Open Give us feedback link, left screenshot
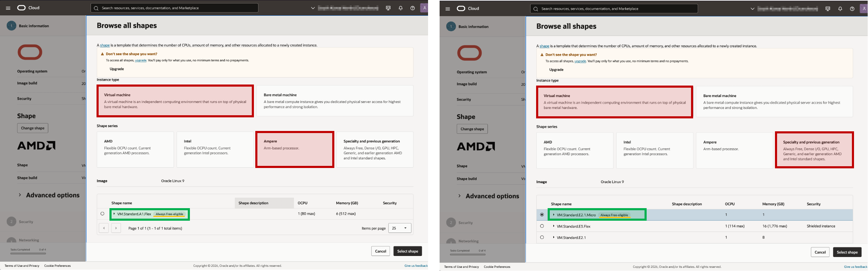The width and height of the screenshot is (868, 271). pos(416,266)
